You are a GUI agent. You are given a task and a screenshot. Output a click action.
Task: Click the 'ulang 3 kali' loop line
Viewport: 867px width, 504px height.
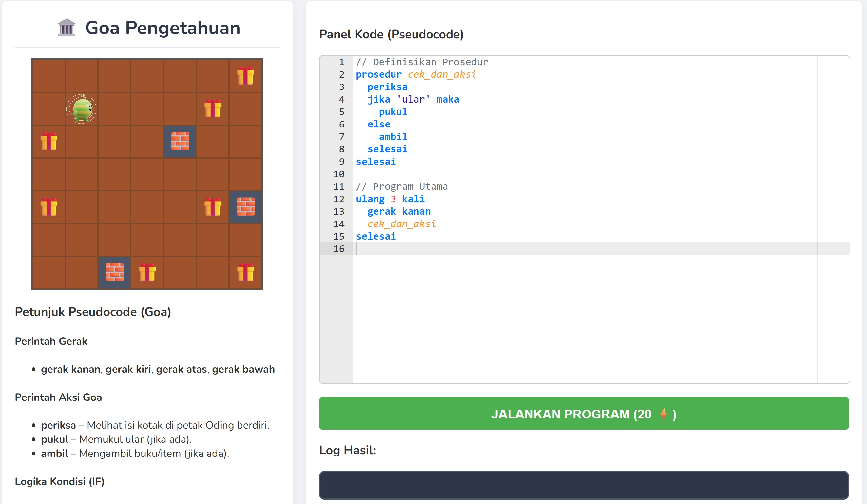pyautogui.click(x=390, y=199)
